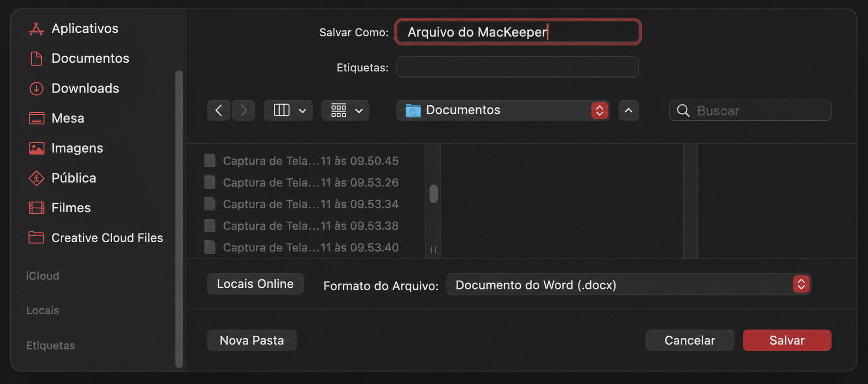
Task: Create a folder with Nova Pasta
Action: 252,340
